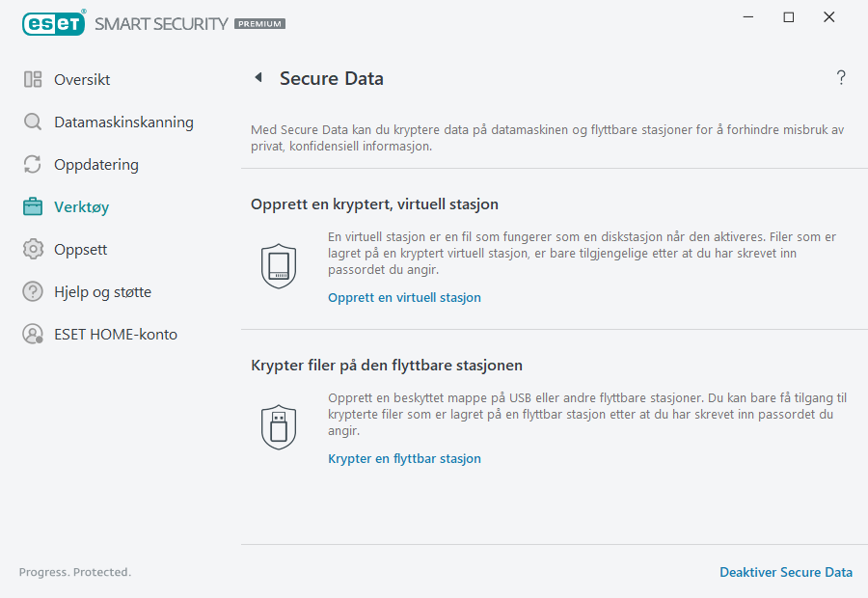This screenshot has height=598, width=868.
Task: Select the Secure Data page title
Action: [332, 77]
